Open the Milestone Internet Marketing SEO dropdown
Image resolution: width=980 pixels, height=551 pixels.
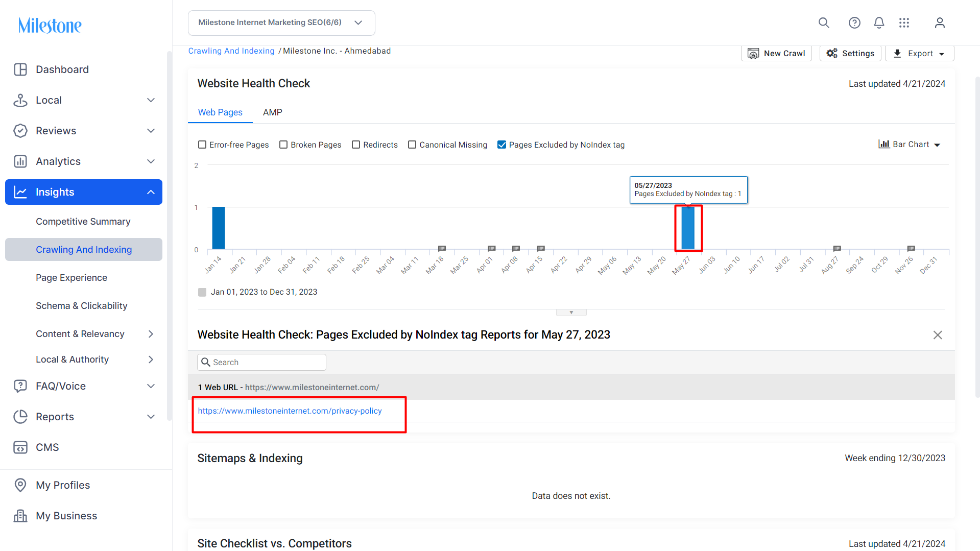click(x=281, y=23)
